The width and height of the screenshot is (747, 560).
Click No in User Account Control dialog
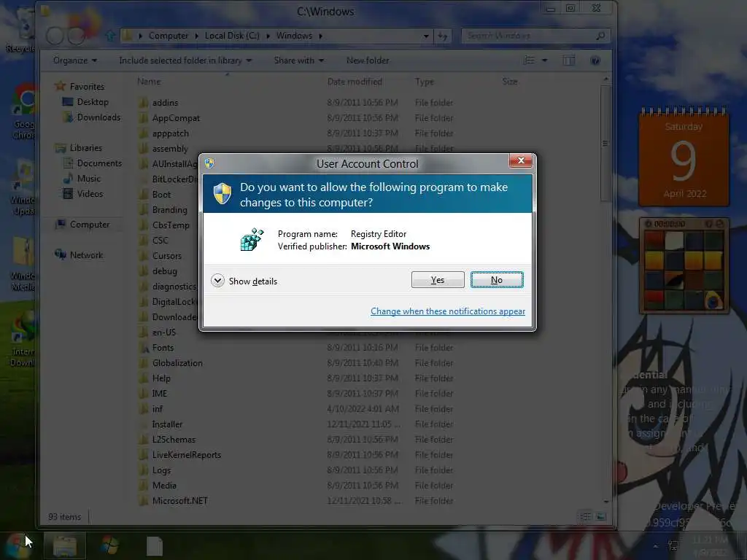click(x=496, y=279)
